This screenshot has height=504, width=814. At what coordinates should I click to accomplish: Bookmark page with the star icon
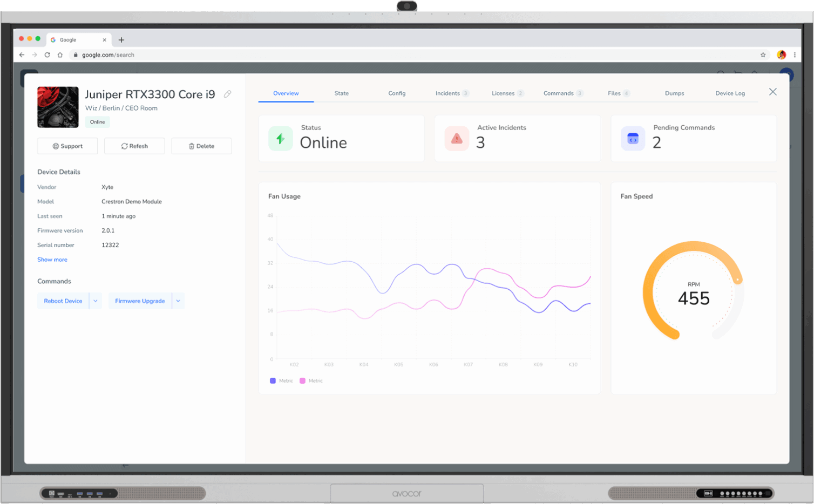point(763,55)
